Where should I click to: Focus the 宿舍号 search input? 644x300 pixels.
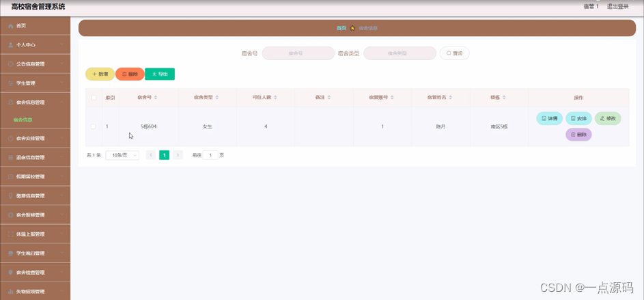tap(298, 53)
